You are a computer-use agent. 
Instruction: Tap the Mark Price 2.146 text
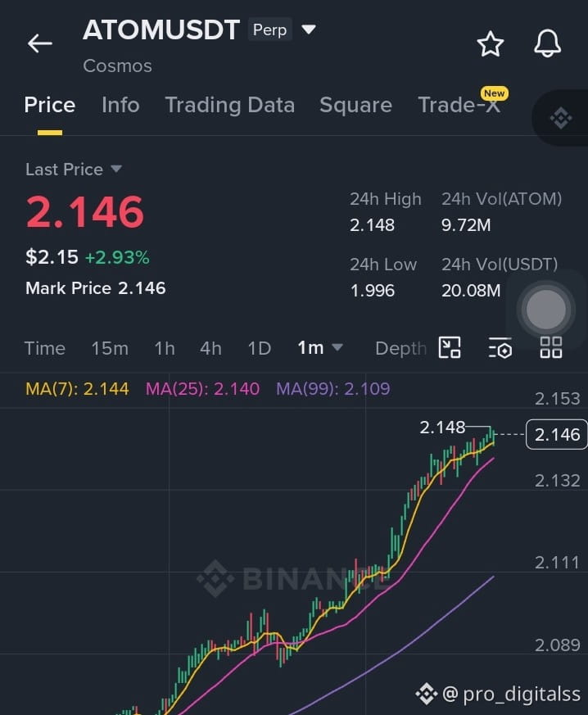tap(95, 288)
